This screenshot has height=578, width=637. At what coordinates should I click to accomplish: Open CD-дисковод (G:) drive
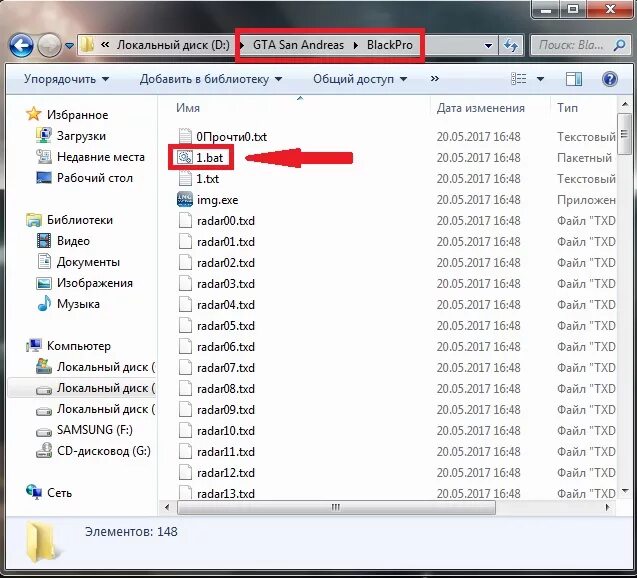pyautogui.click(x=104, y=451)
